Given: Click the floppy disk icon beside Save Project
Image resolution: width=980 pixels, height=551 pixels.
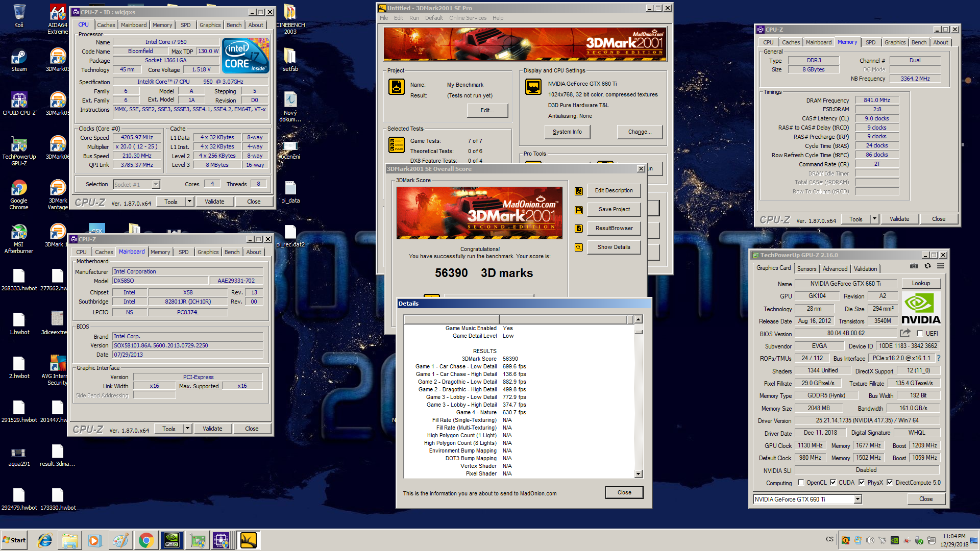Looking at the screenshot, I should click(578, 210).
